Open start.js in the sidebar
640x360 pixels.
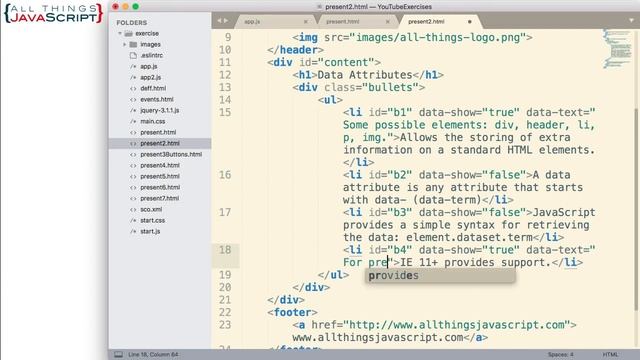150,232
